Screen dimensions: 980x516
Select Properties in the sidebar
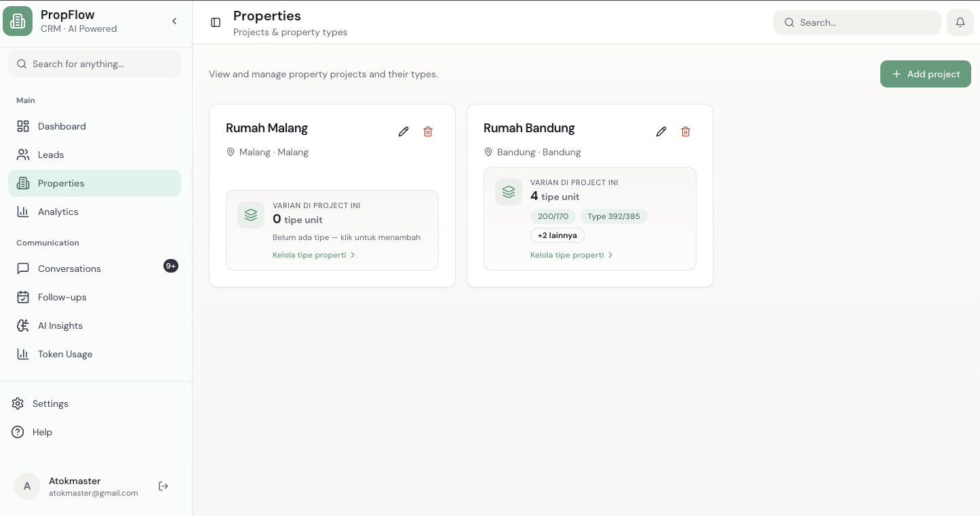(95, 183)
